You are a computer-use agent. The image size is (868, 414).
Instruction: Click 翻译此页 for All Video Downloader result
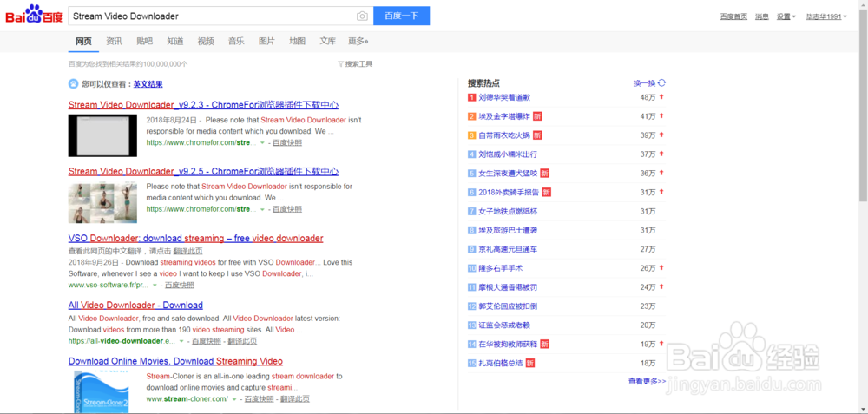242,341
